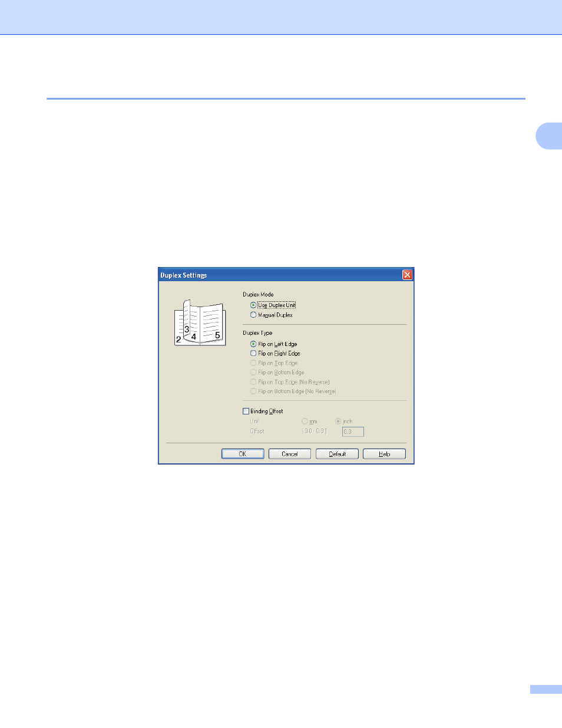Click the Duplex Type group label
This screenshot has height=728, width=562.
pos(257,333)
